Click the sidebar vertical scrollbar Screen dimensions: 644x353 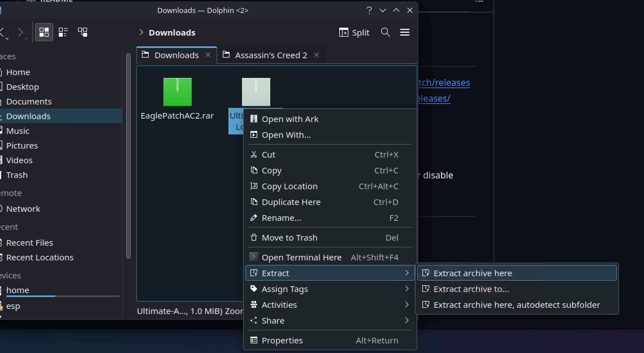click(x=128, y=156)
